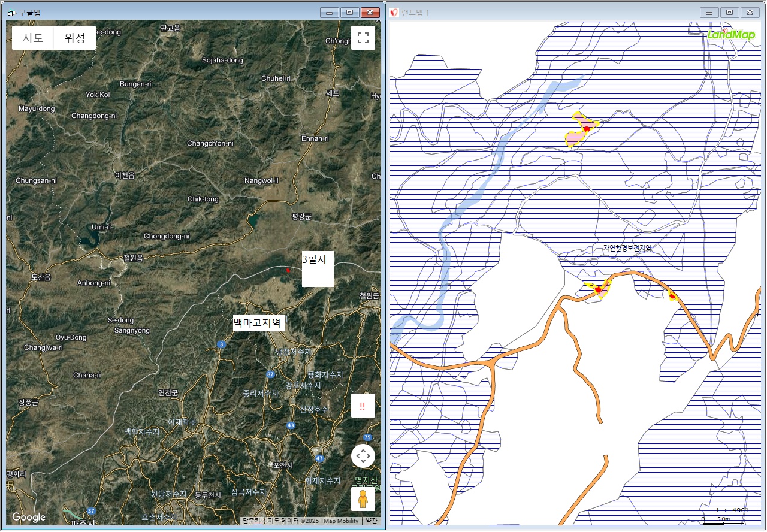Toggle fullscreen on the Google map
This screenshot has width=767, height=532.
pyautogui.click(x=363, y=38)
